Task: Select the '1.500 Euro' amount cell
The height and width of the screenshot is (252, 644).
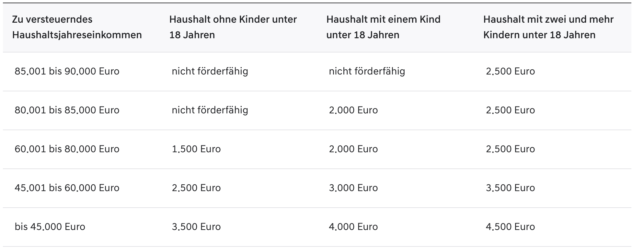Action: point(196,149)
